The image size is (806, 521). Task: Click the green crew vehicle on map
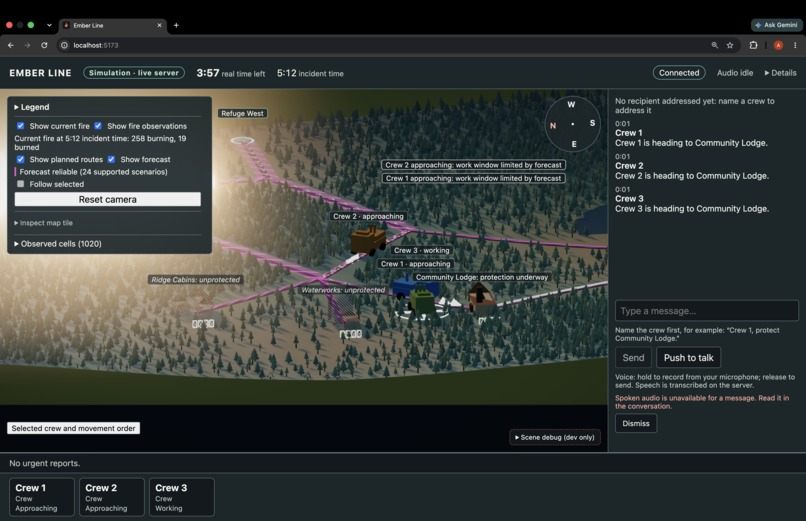coord(422,302)
